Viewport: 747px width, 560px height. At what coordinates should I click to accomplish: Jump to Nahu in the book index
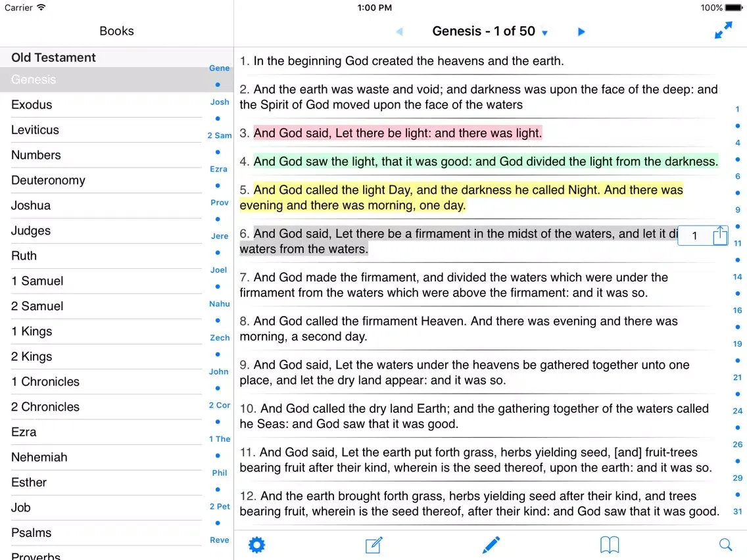pos(220,304)
